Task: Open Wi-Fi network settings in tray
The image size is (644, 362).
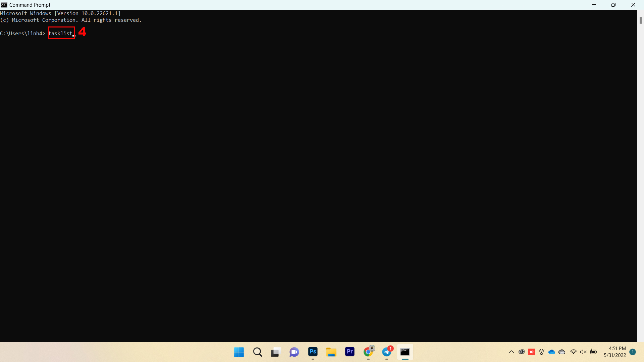Action: [573, 352]
